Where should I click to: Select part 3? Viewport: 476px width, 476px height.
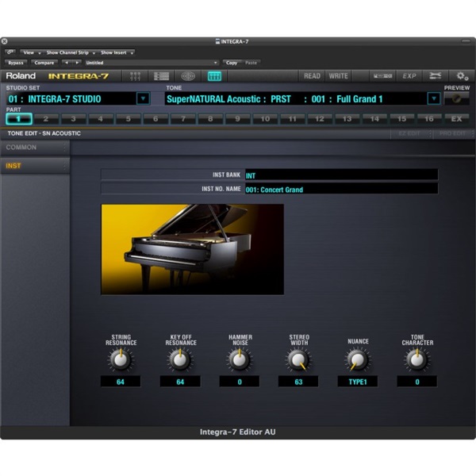73,119
